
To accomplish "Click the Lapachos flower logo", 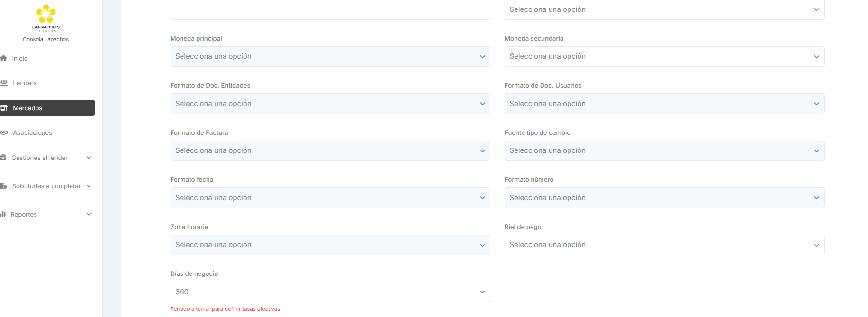I will 45,14.
